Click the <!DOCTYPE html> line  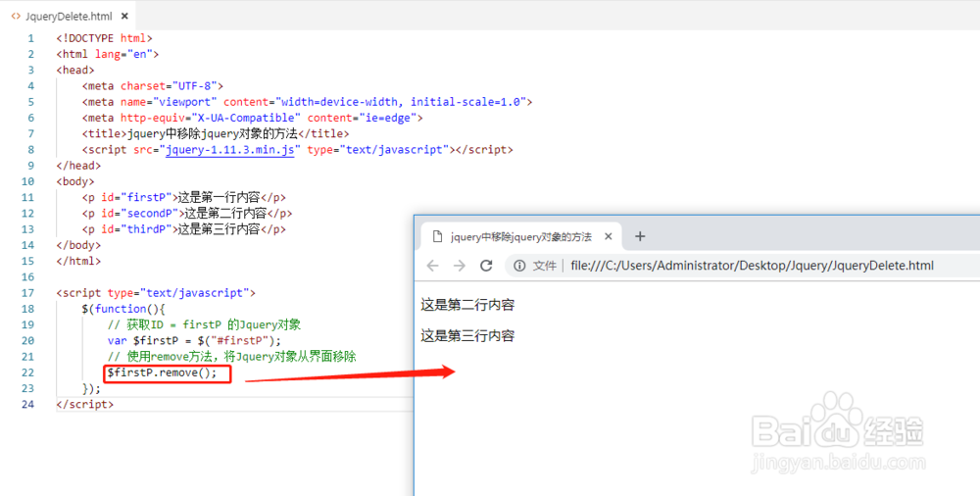105,38
